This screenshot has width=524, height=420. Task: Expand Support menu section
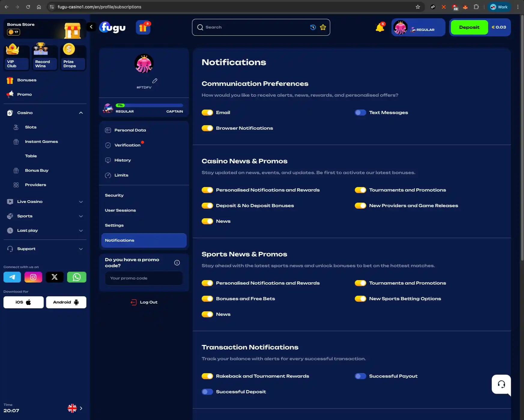click(81, 249)
